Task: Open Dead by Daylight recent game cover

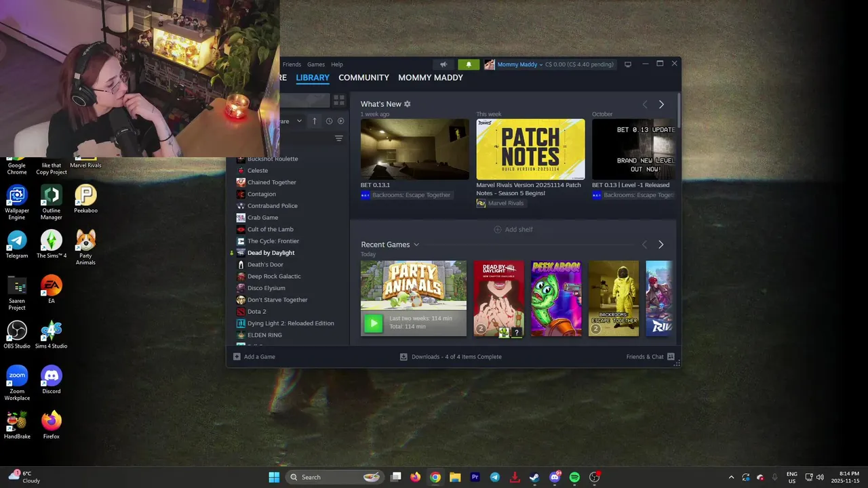Action: click(x=498, y=298)
